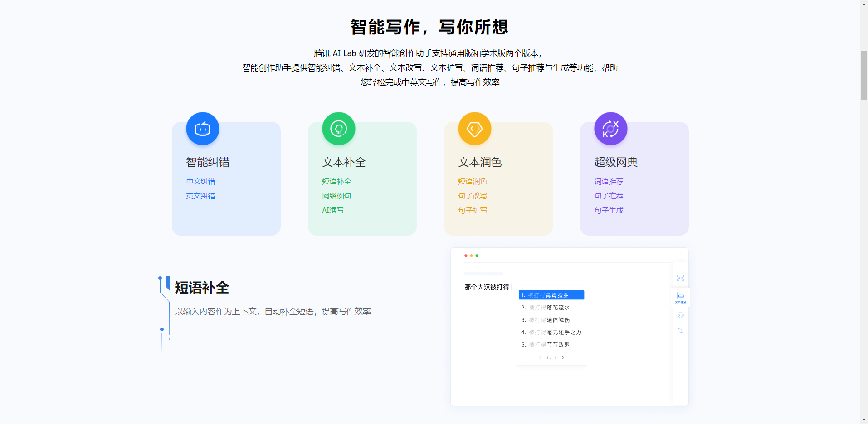The image size is (868, 424).
Task: Click the 智能写作，写你所想 page heading
Action: pos(429,27)
